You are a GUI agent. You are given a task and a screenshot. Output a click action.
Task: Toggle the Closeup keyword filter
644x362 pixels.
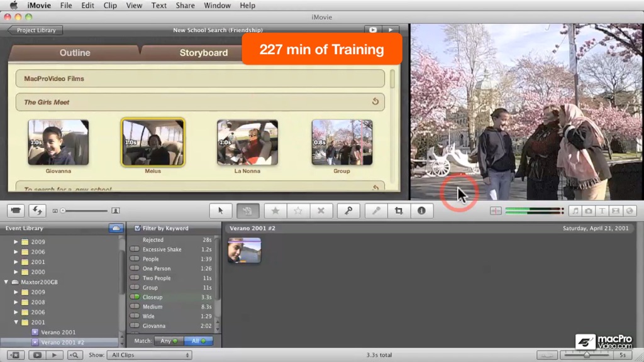click(135, 297)
